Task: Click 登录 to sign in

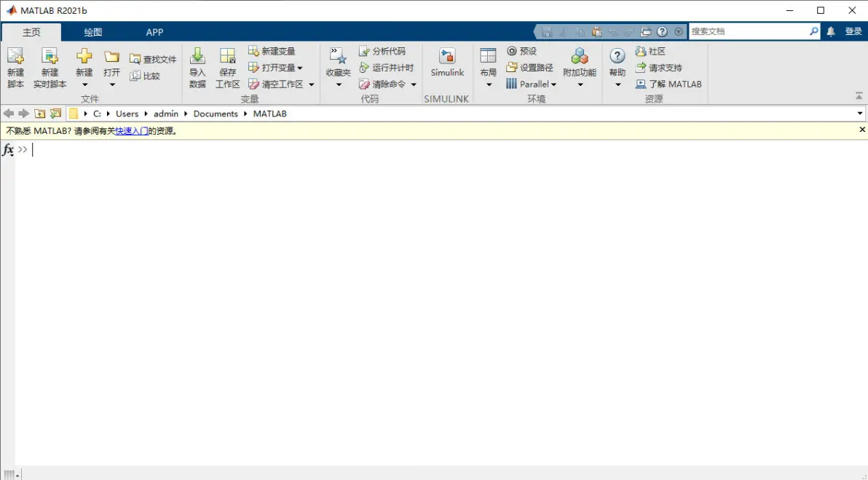Action: 853,31
